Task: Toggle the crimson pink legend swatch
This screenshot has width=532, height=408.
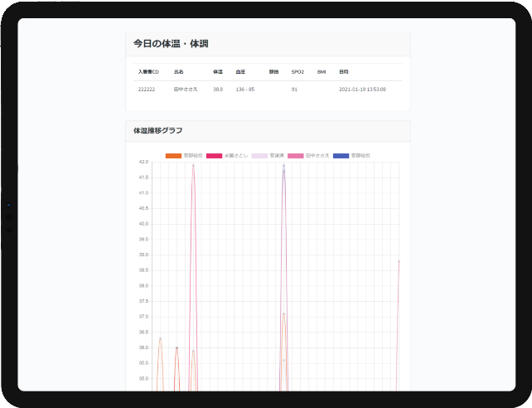Action: (x=213, y=155)
